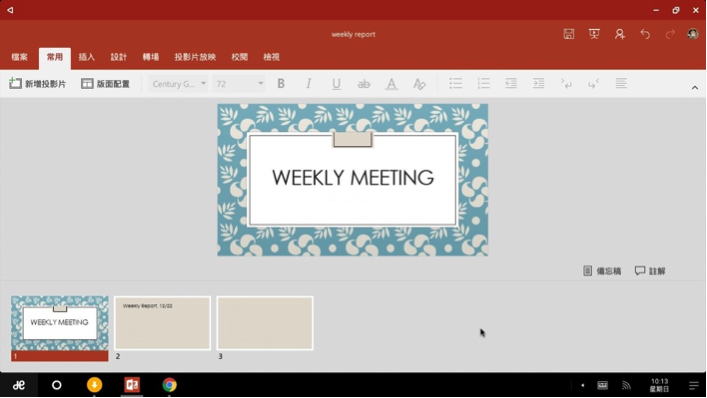The image size is (707, 398).
Task: Toggle Bold formatting
Action: 281,83
